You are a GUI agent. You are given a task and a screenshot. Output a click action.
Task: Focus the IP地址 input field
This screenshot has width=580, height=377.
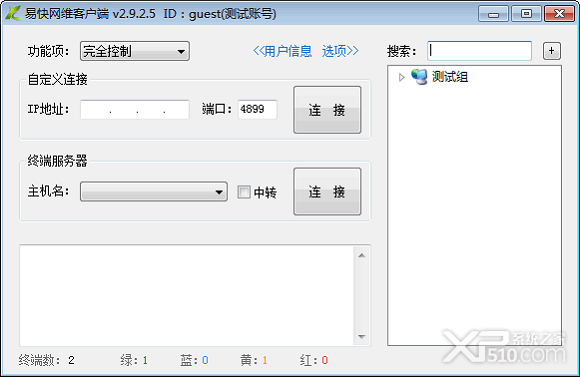pyautogui.click(x=135, y=110)
